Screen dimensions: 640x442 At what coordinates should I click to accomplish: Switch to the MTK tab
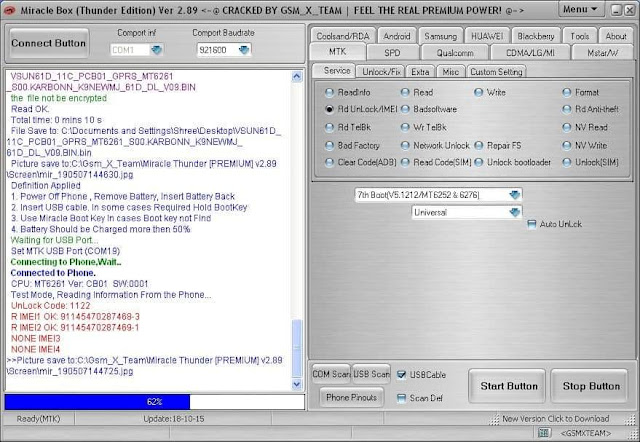(x=337, y=52)
